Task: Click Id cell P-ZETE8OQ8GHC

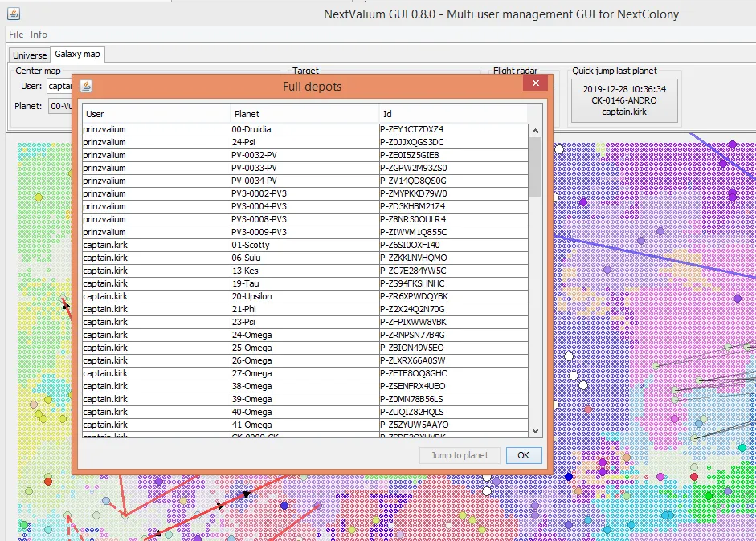Action: 453,374
